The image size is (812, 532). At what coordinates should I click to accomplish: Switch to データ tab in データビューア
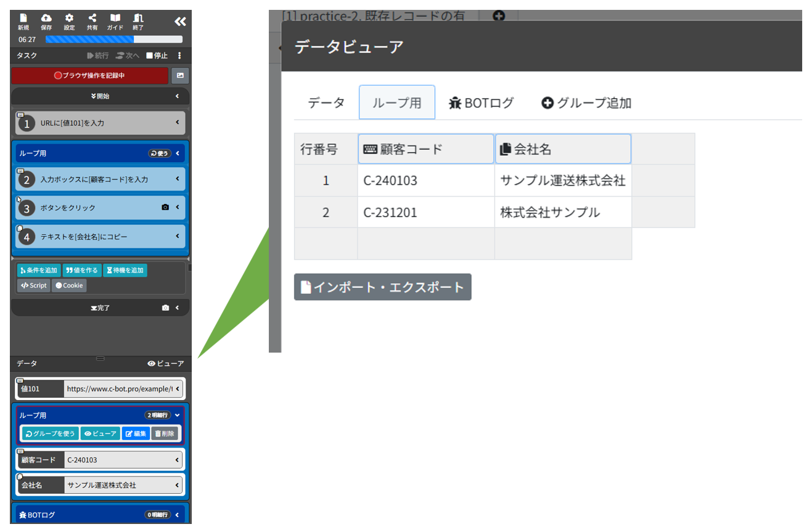click(327, 103)
